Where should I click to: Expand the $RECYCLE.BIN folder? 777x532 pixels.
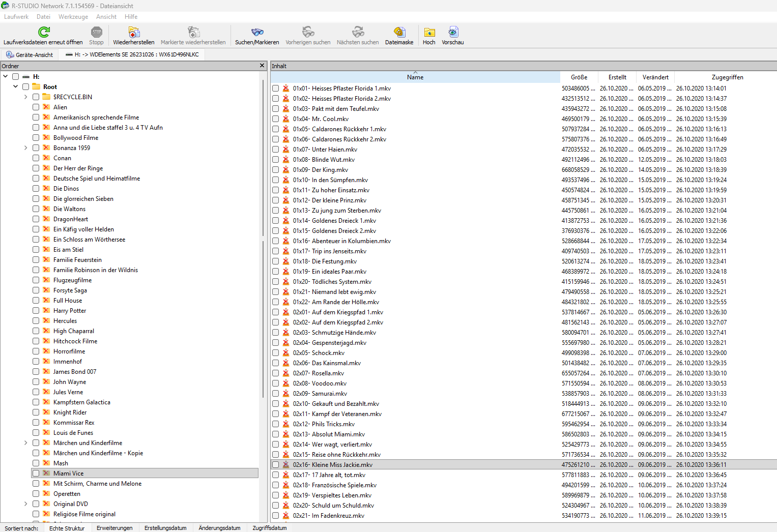point(26,97)
